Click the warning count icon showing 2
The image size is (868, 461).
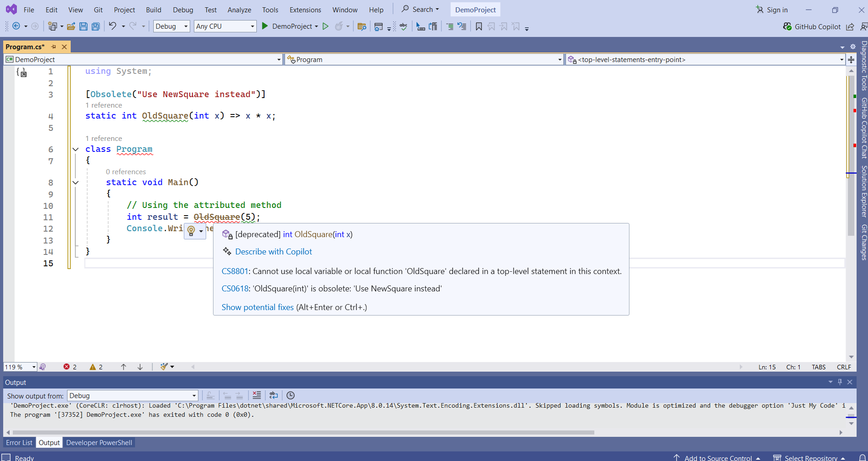tap(93, 367)
